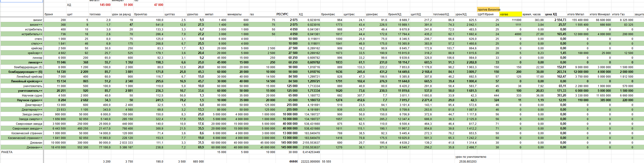Viewport: 644px width, 163px height.
Task: Select the "РЕСУРС" column header cell
Action: [287, 14]
